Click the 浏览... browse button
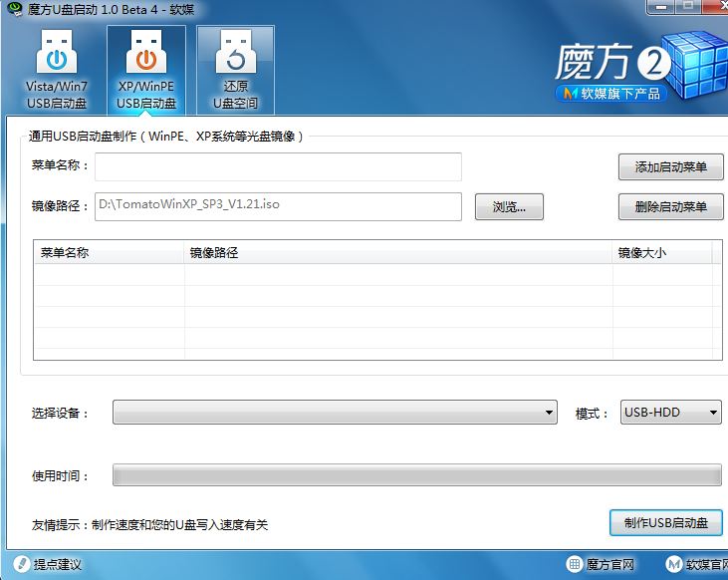Image resolution: width=728 pixels, height=580 pixels. [509, 207]
